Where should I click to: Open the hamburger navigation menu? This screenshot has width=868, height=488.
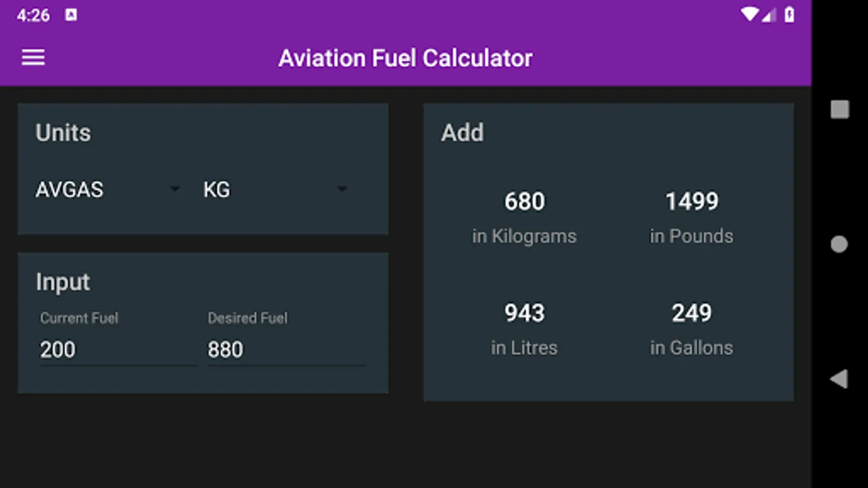coord(33,57)
